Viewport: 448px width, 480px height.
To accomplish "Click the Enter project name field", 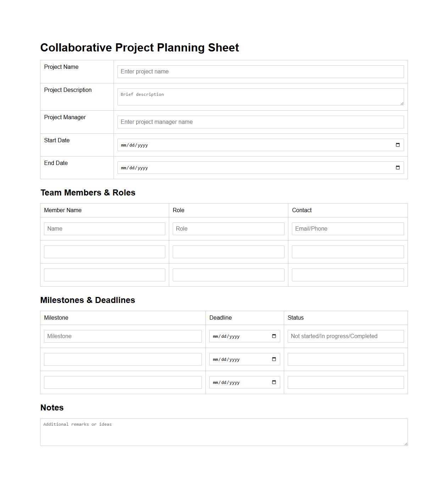I will pos(261,71).
